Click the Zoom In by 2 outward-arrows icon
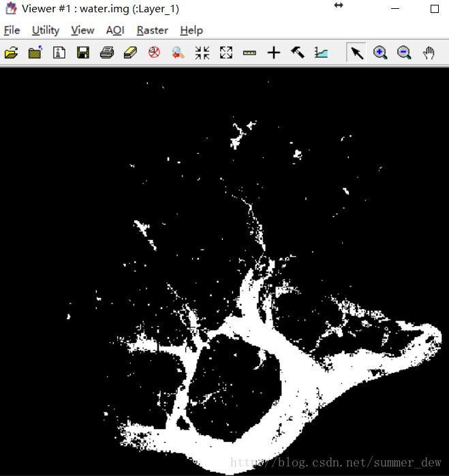Viewport: 449px width, 476px height. coord(226,53)
